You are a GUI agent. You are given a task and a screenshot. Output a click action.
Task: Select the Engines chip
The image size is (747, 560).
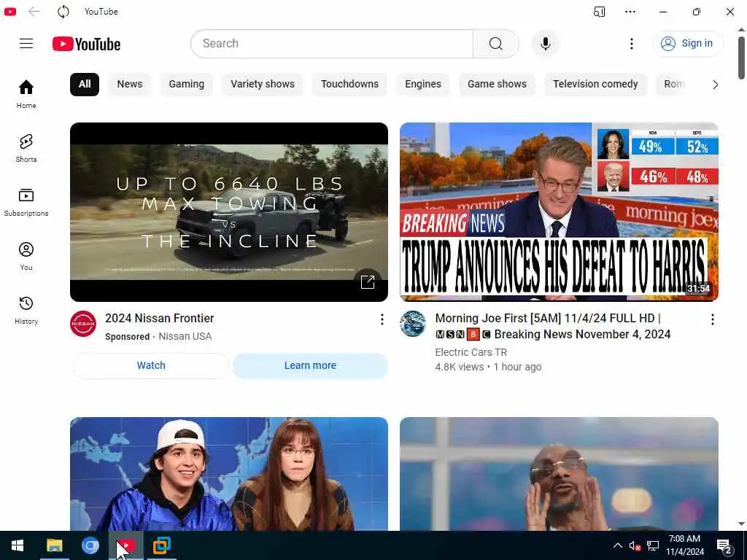(x=423, y=85)
